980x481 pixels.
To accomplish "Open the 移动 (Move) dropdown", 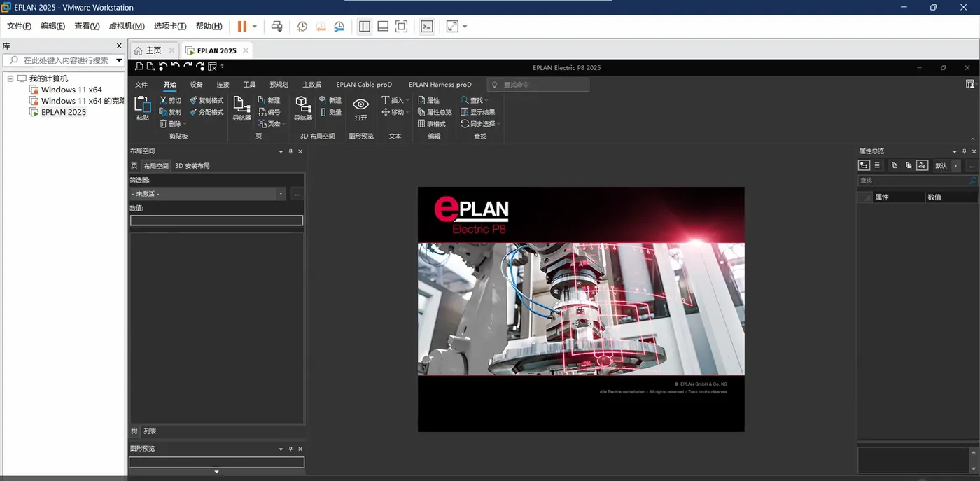I will coord(407,112).
